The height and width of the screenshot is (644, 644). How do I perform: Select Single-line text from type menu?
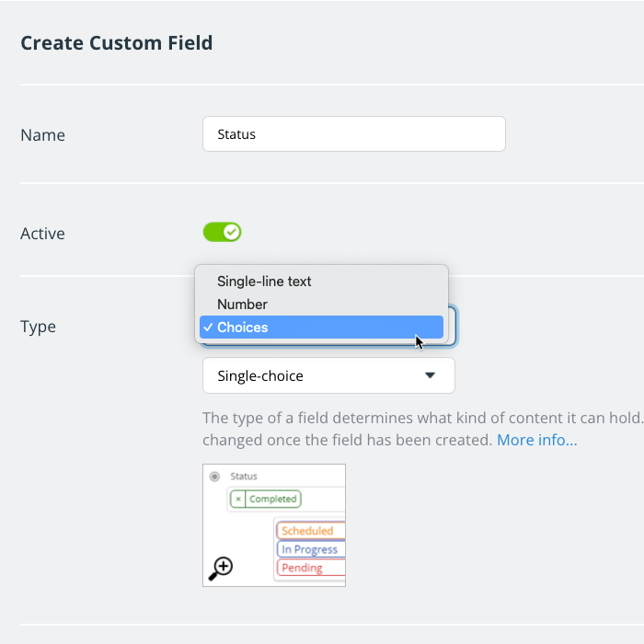[x=264, y=282]
